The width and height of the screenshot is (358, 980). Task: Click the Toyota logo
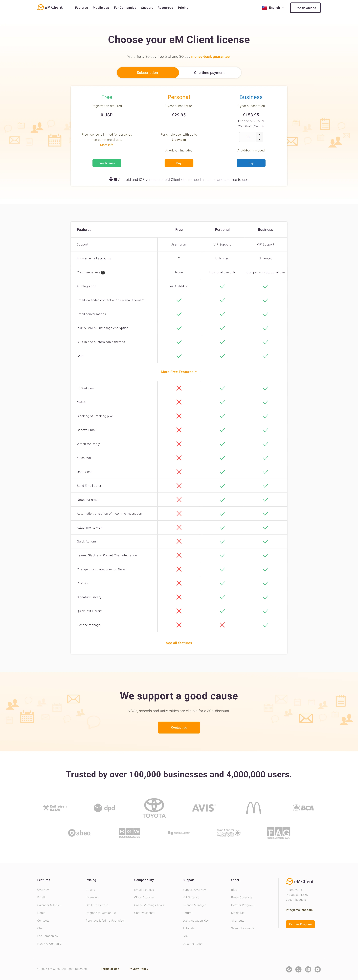coord(154,808)
